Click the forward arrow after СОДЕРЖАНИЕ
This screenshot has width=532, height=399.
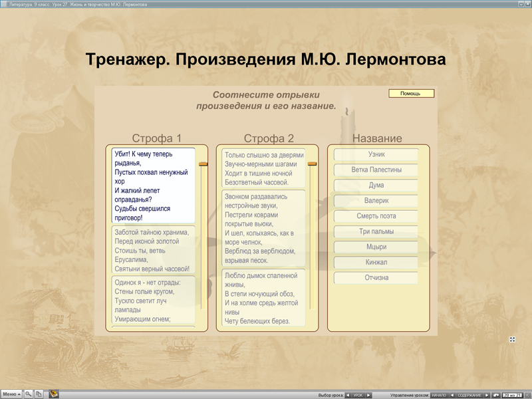[487, 394]
